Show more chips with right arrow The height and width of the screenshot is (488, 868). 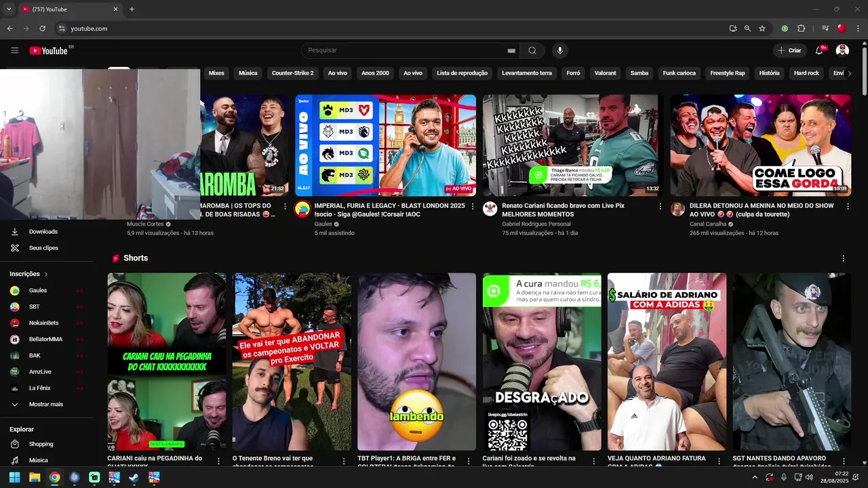(849, 73)
